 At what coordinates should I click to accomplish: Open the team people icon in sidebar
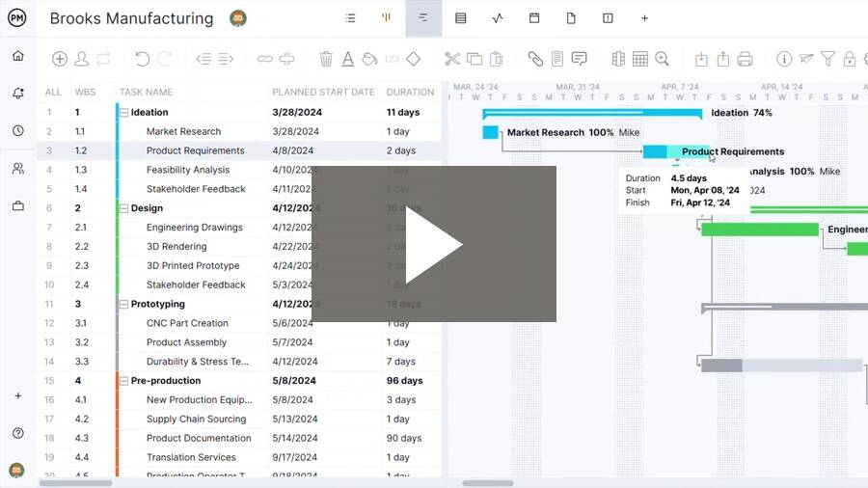pos(18,168)
